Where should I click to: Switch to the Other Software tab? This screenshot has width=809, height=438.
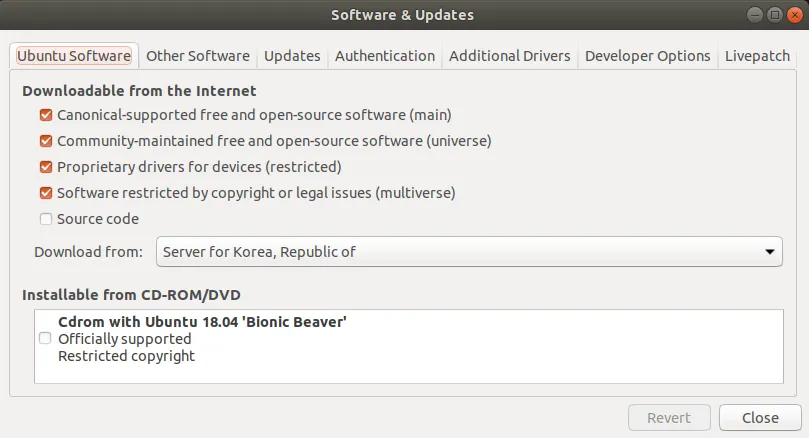[x=198, y=56]
